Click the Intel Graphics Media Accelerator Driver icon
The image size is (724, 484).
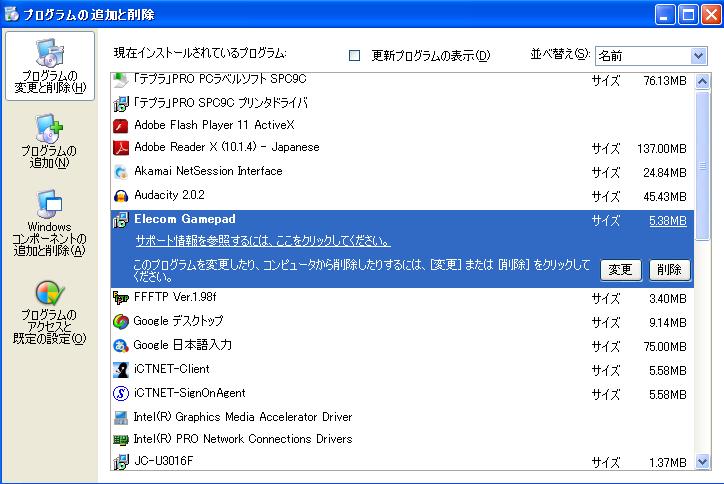(121, 417)
